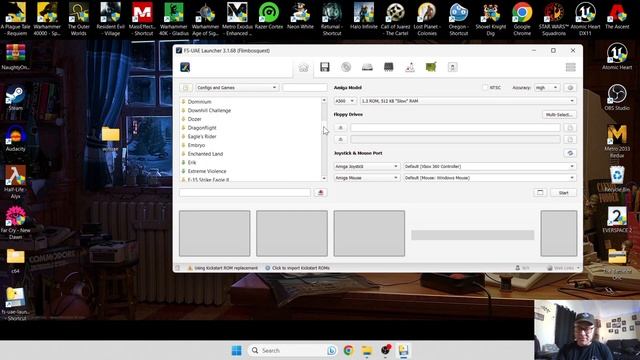Screen dimensions: 640x360
Task: Click the model settings gear button
Action: pos(570,88)
